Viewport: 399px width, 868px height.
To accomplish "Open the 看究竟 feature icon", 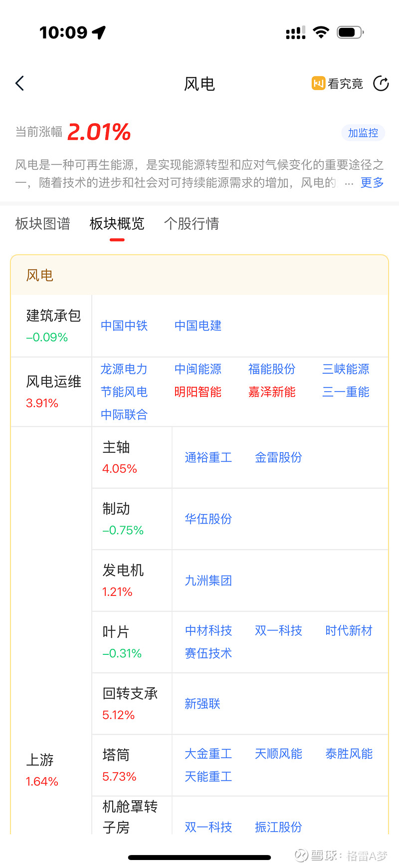I will click(x=337, y=83).
